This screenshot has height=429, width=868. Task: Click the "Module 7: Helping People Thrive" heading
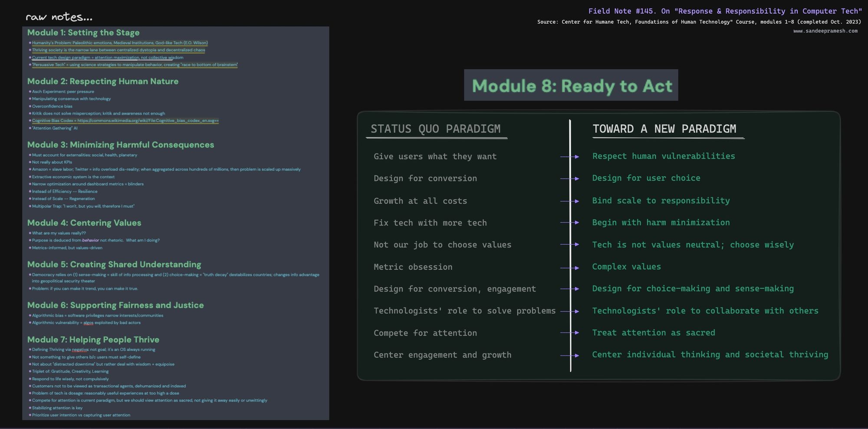pos(93,340)
